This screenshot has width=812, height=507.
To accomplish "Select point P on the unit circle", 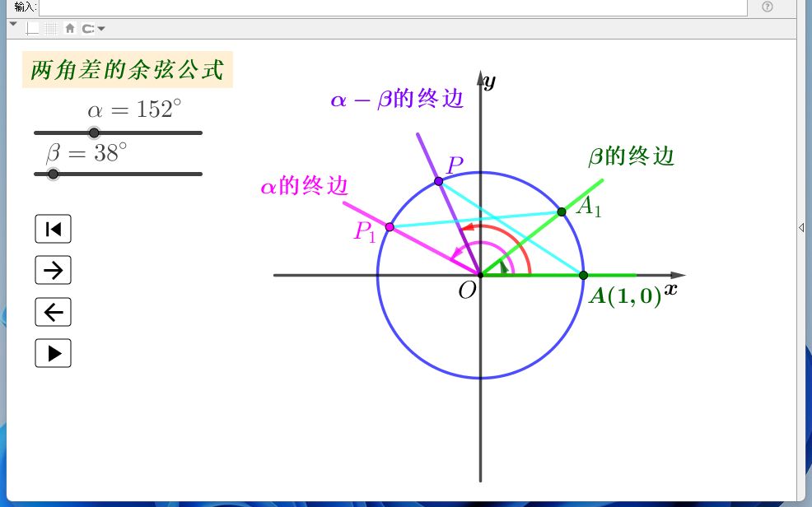I will pyautogui.click(x=437, y=179).
